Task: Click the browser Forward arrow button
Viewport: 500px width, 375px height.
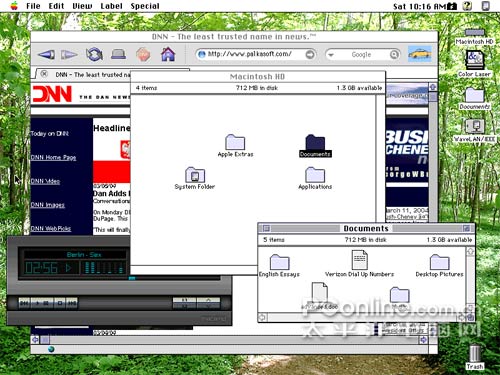Action: [69, 54]
